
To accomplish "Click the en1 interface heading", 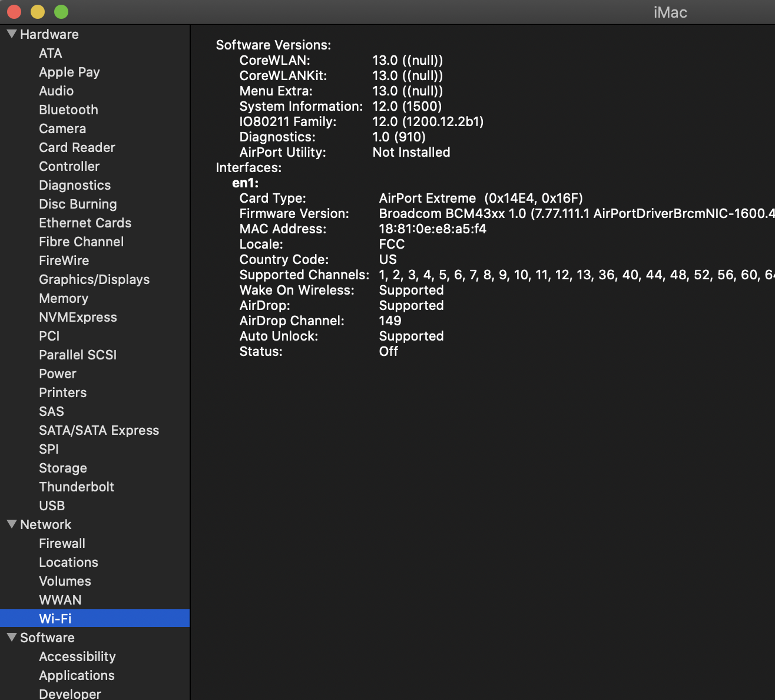I will click(x=245, y=183).
